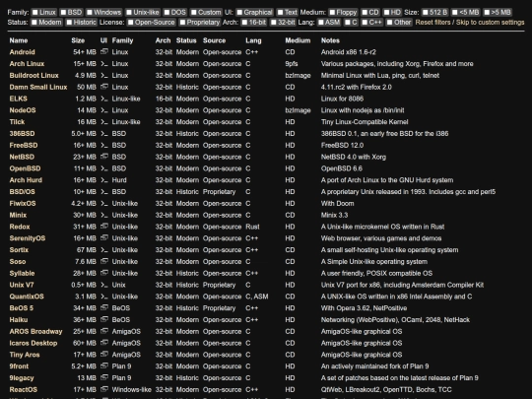Screen dimensions: 532x399
Task: Open the Unix V7 entry
Action: (22, 285)
